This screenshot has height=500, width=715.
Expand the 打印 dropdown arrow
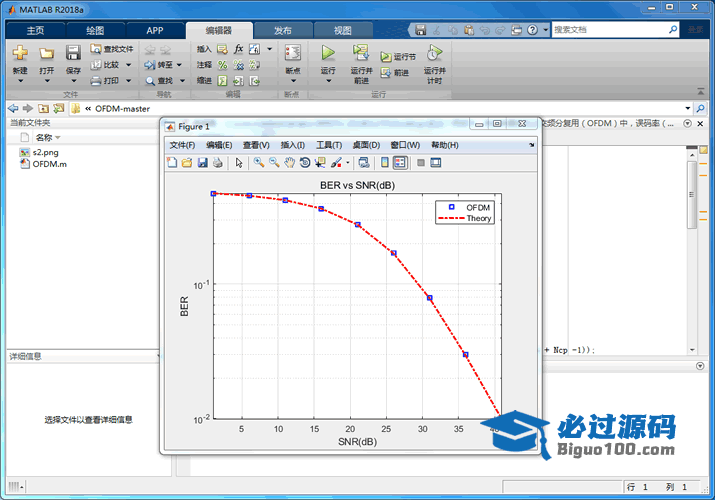[x=129, y=81]
